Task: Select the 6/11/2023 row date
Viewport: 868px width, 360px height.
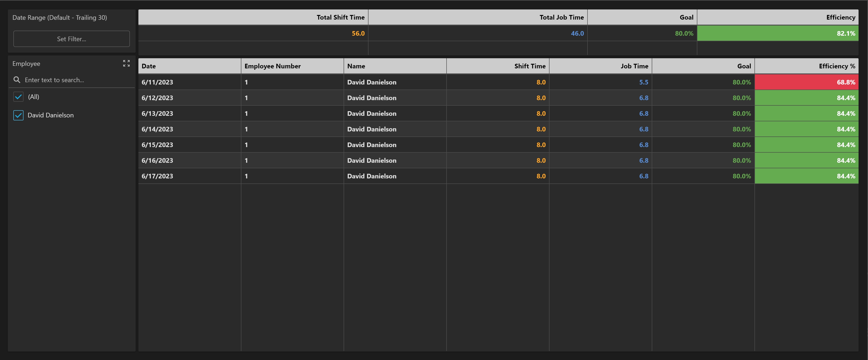Action: click(157, 82)
